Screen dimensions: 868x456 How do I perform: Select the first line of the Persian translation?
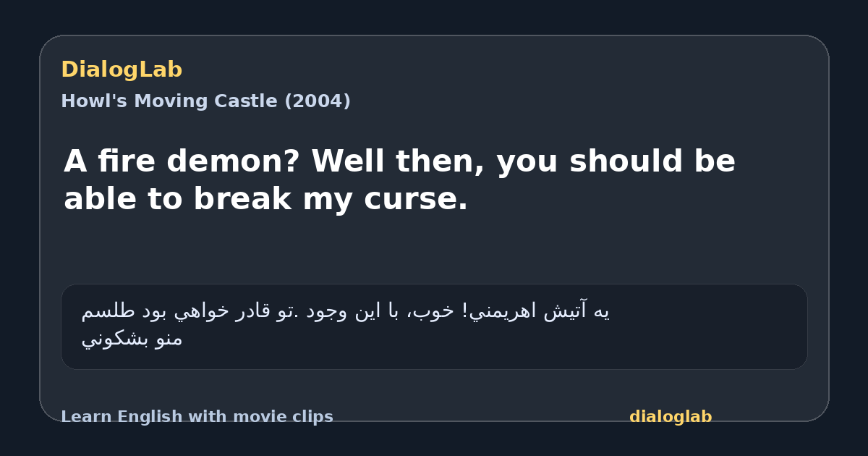346,312
